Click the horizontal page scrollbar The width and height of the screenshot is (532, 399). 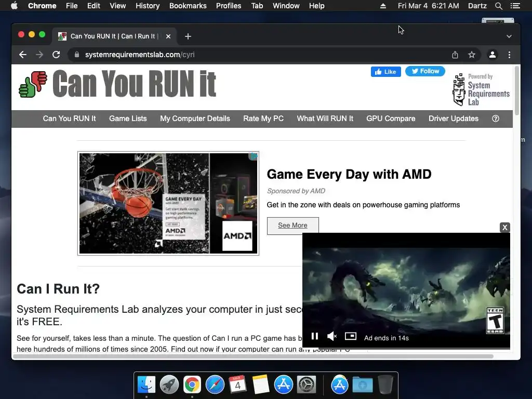tap(253, 356)
